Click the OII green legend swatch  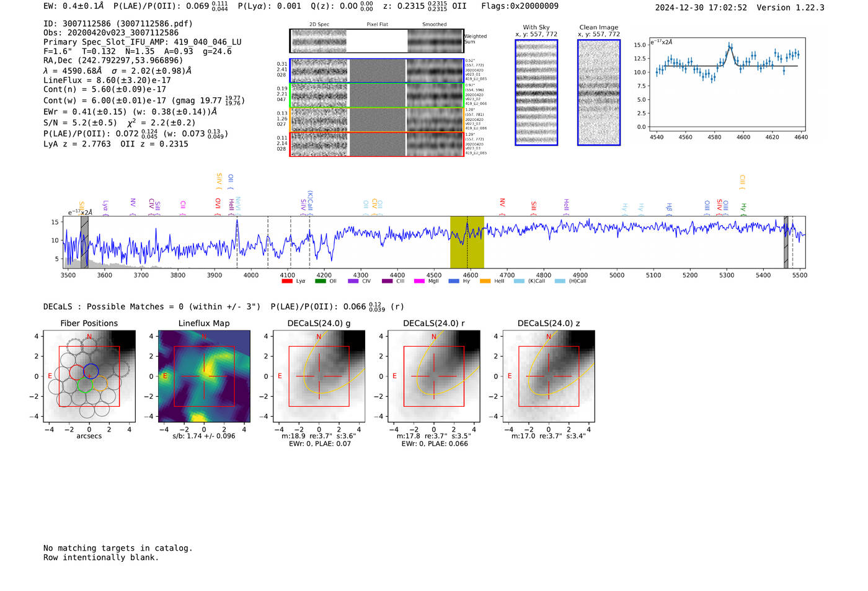click(321, 282)
